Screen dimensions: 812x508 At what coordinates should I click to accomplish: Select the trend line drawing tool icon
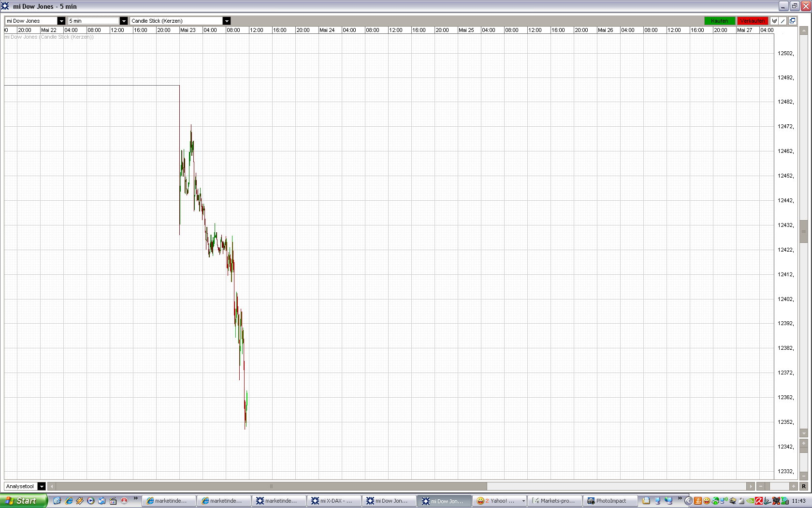coord(783,21)
